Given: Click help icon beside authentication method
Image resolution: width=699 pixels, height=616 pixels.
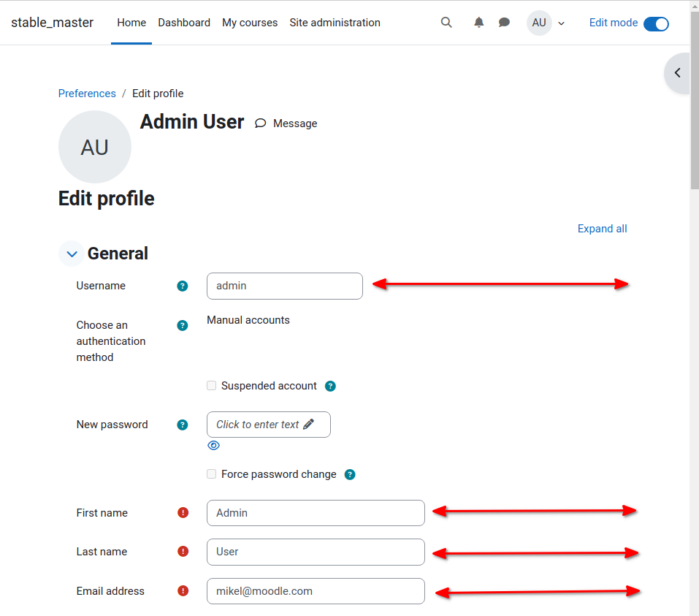Looking at the screenshot, I should pos(183,326).
